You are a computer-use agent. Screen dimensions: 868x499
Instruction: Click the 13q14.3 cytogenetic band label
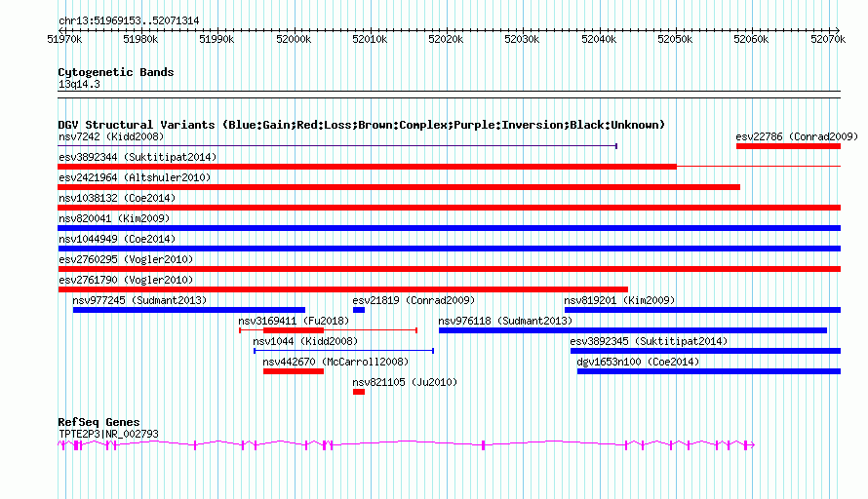[x=79, y=85]
